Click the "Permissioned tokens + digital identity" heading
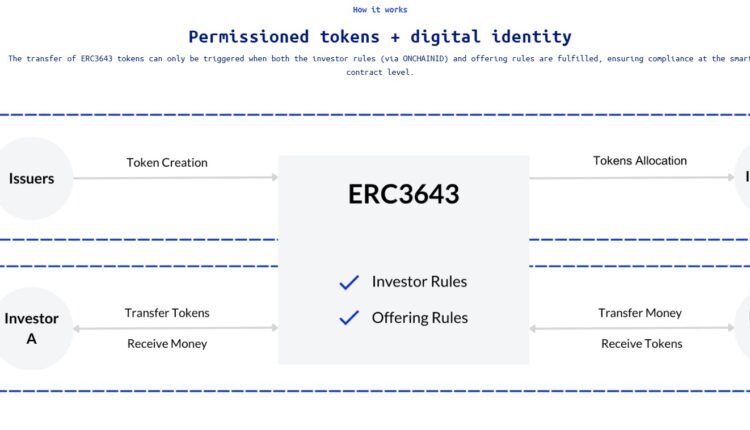This screenshot has width=750, height=430. click(x=380, y=37)
